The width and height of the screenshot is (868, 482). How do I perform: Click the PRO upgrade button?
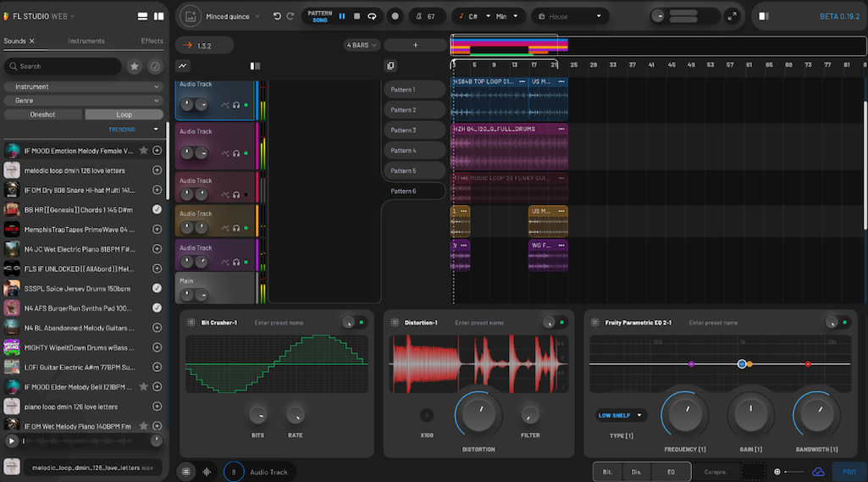point(849,472)
